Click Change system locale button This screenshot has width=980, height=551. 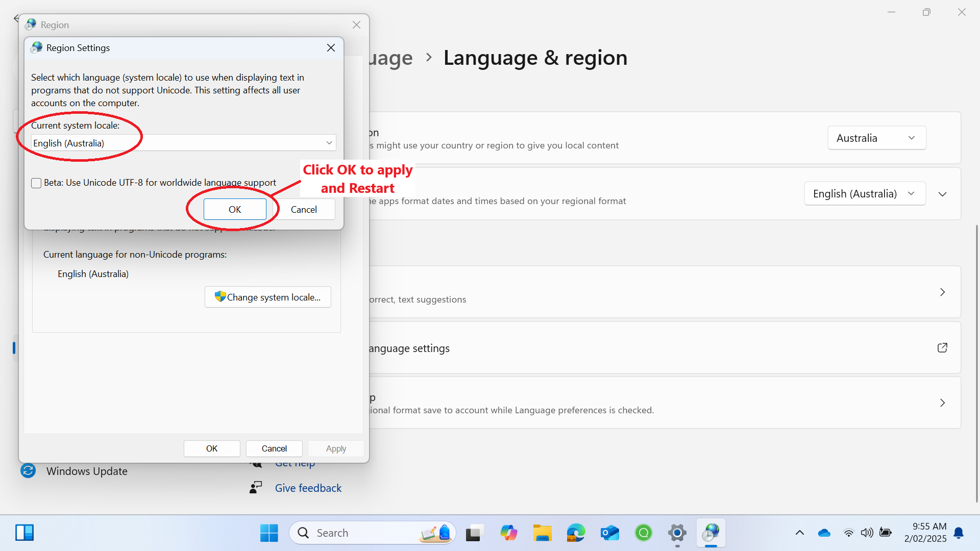(x=268, y=297)
